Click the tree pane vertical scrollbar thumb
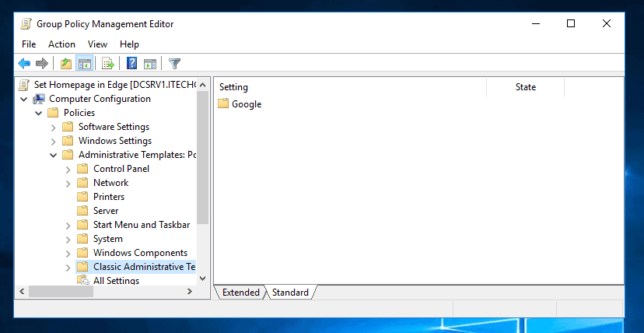This screenshot has height=333, width=644. pos(202,158)
